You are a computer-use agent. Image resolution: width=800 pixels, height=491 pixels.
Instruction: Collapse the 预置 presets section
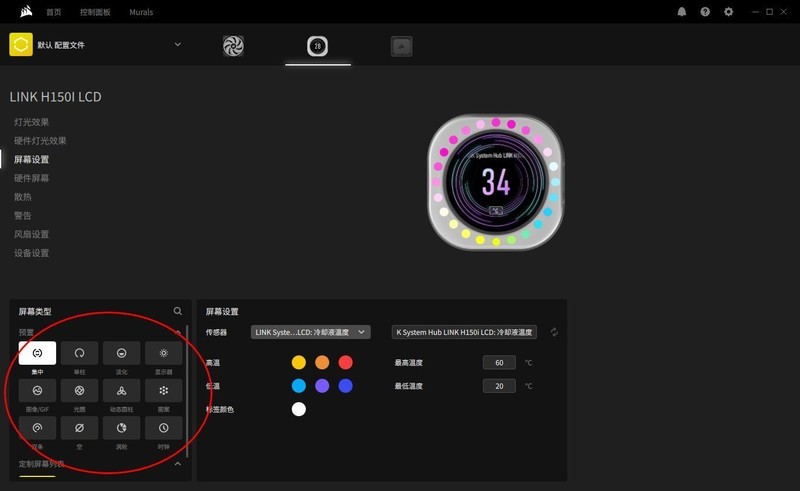(178, 332)
